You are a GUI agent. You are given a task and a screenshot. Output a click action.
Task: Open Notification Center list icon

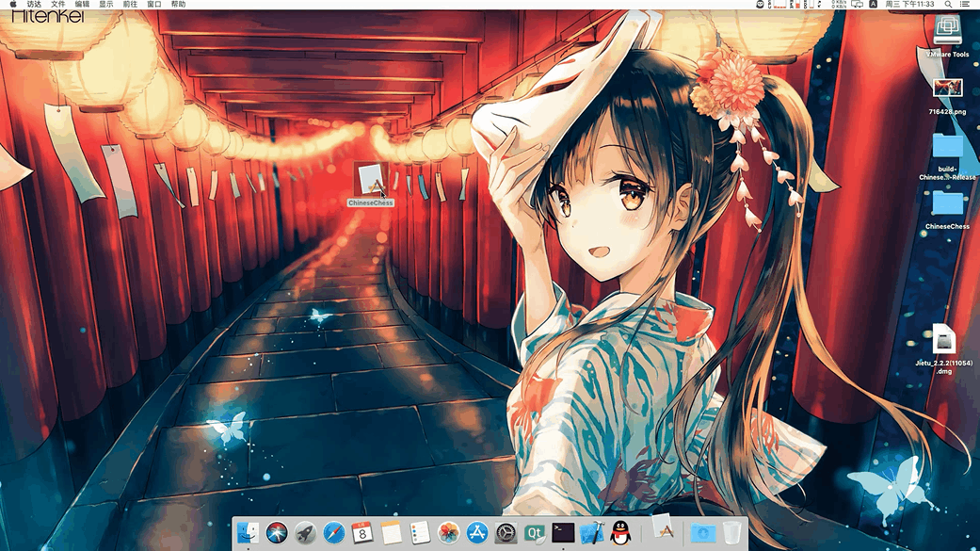(965, 5)
